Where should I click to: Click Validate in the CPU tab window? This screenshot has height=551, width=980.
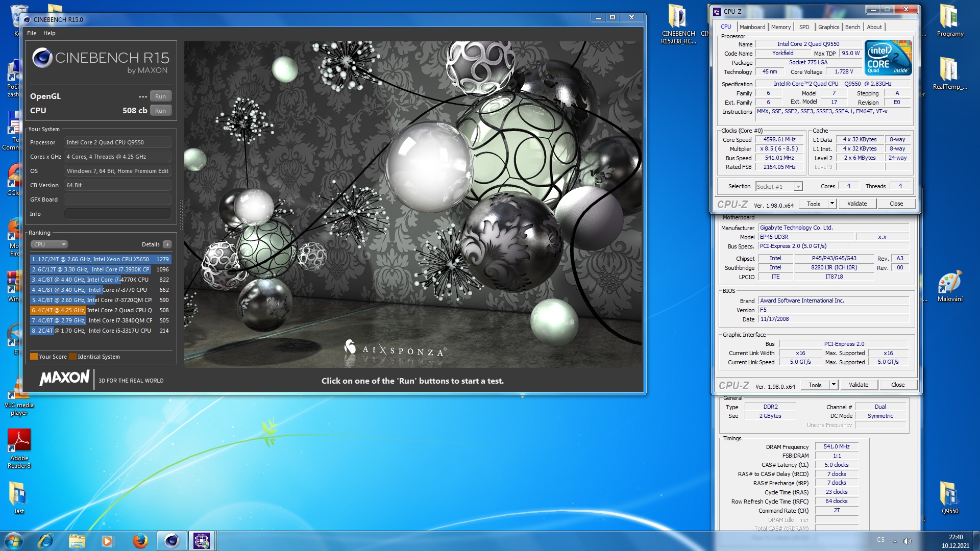857,204
